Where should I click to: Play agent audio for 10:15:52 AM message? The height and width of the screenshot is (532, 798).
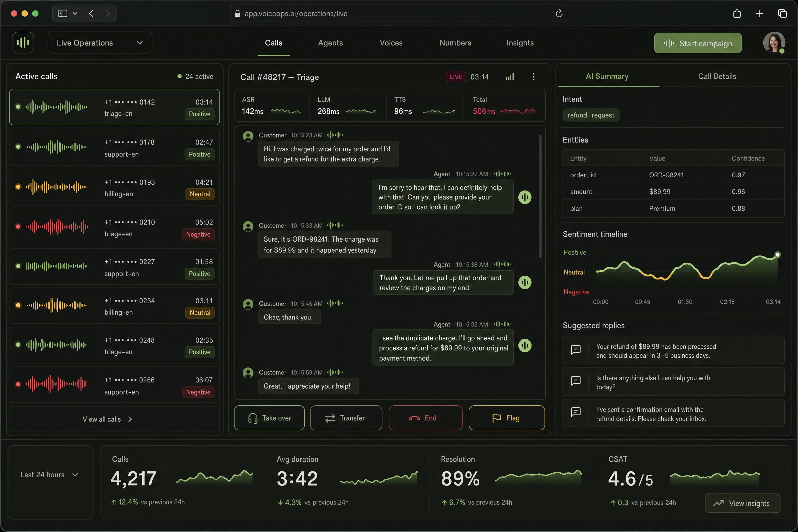[x=525, y=346]
